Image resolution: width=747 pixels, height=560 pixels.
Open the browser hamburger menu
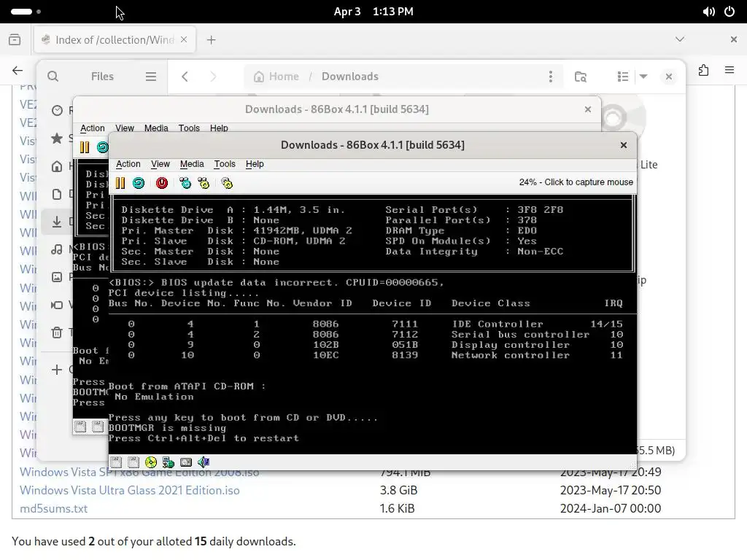coord(729,70)
